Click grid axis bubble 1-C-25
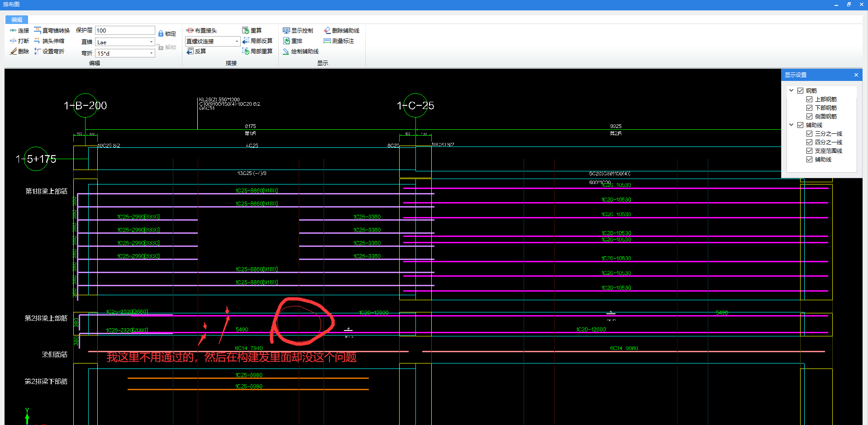The image size is (868, 425). click(415, 105)
